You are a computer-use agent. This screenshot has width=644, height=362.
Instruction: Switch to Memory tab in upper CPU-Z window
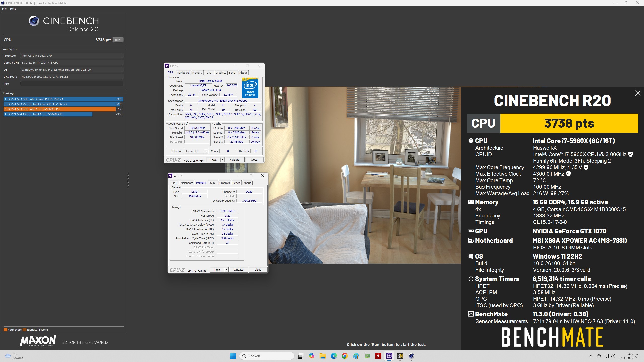coord(197,73)
